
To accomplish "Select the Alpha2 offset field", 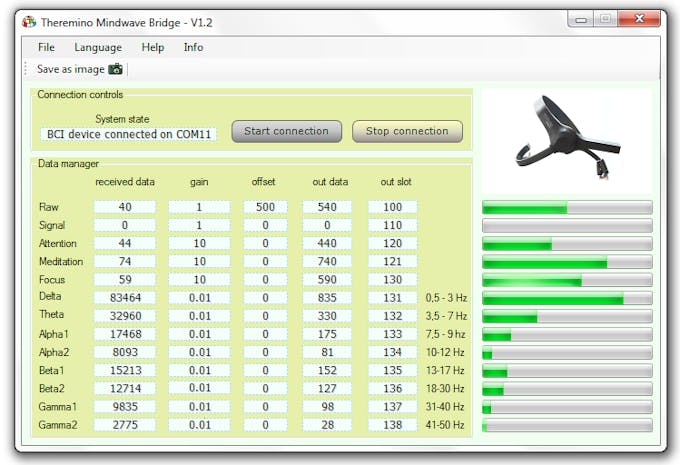I will click(265, 352).
